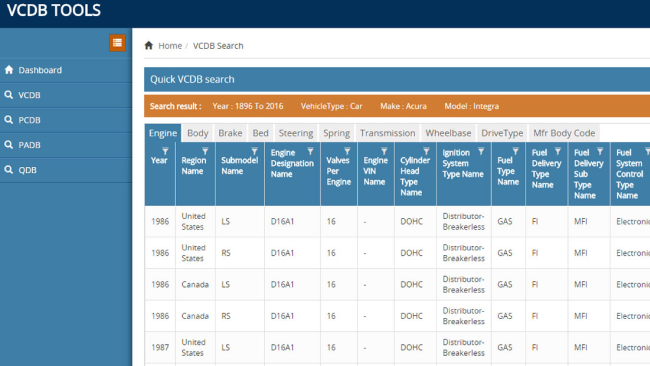650x366 pixels.
Task: Open the Year column filter icon
Action: pyautogui.click(x=165, y=151)
